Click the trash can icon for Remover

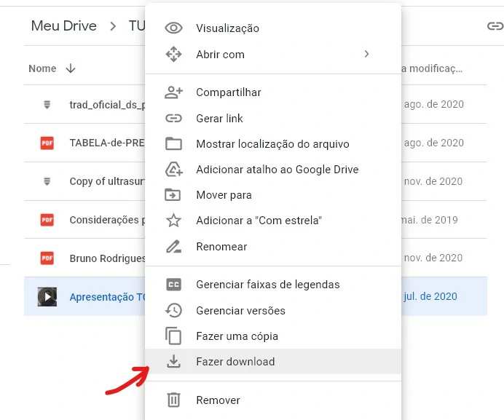click(173, 400)
